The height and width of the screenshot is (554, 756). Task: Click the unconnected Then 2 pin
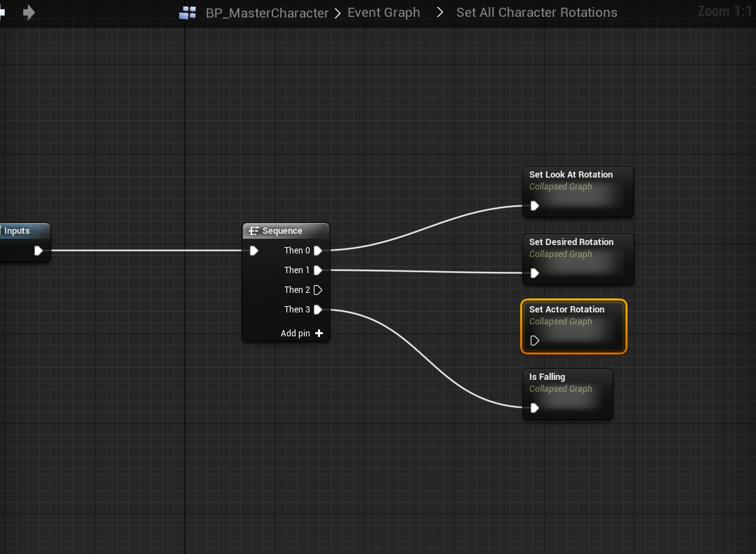(x=318, y=290)
